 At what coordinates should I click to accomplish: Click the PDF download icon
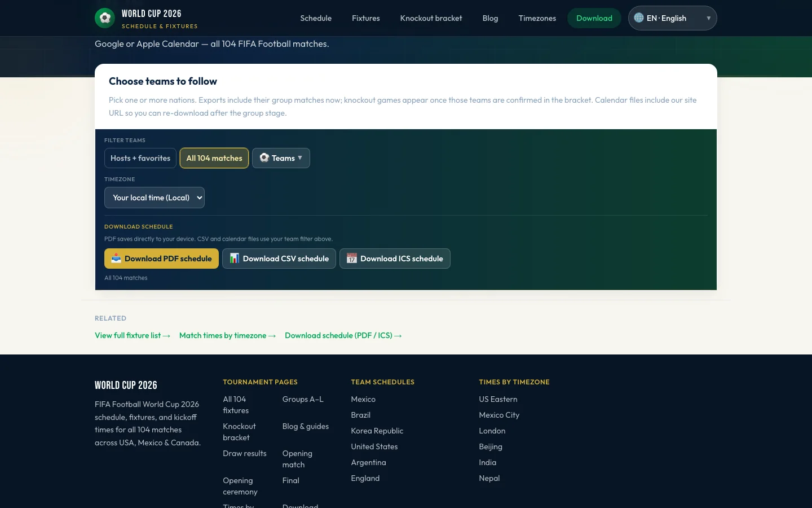click(116, 258)
